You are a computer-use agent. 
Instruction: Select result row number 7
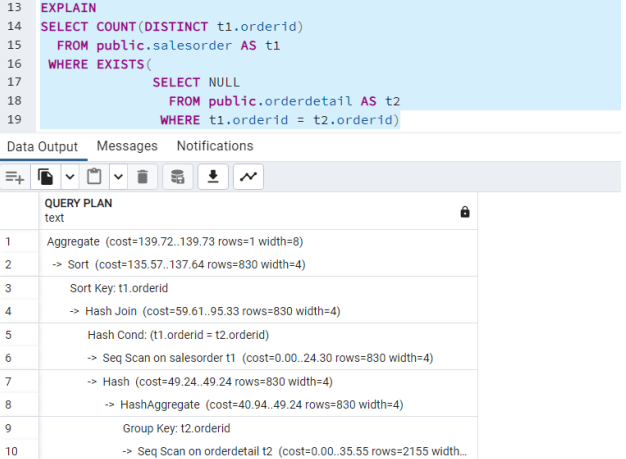pos(19,382)
